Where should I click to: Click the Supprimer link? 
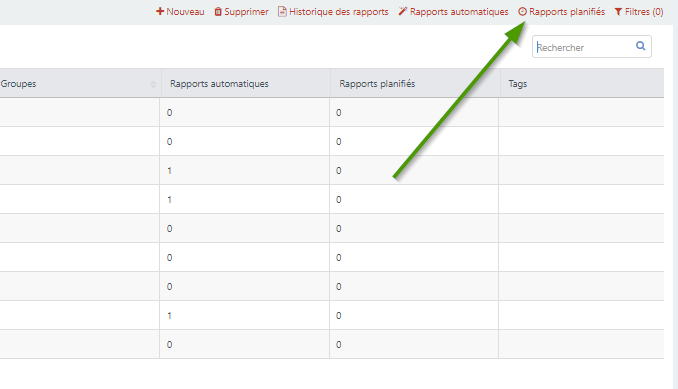[x=241, y=12]
